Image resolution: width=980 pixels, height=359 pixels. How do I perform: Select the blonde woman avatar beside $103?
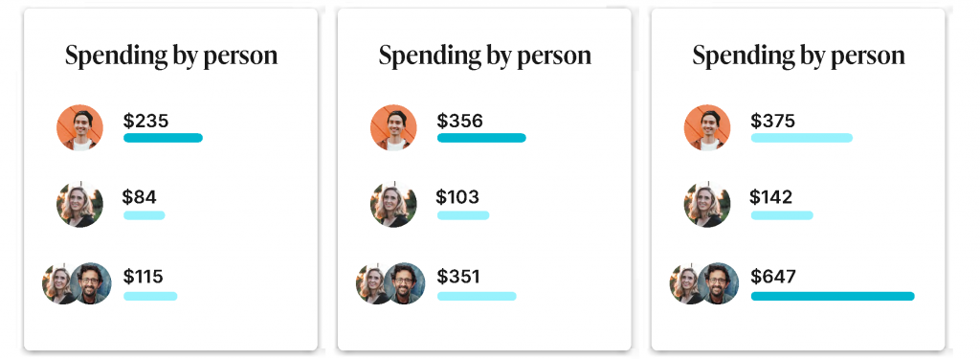(x=393, y=205)
